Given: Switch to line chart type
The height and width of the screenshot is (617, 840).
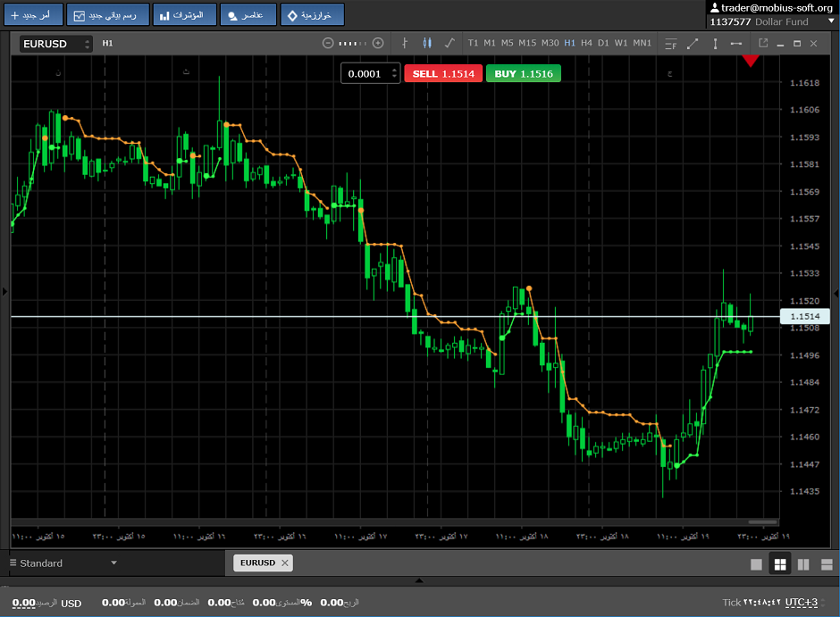Looking at the screenshot, I should [x=449, y=43].
